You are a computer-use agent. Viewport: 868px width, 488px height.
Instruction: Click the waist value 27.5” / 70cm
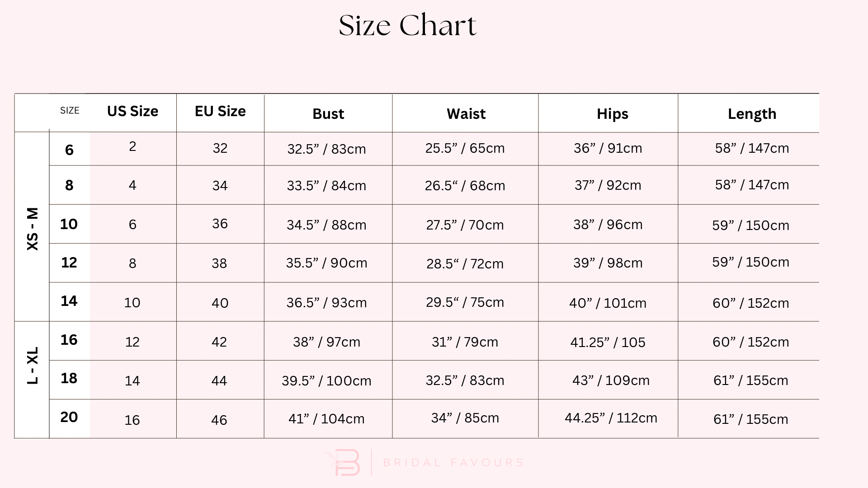(465, 225)
